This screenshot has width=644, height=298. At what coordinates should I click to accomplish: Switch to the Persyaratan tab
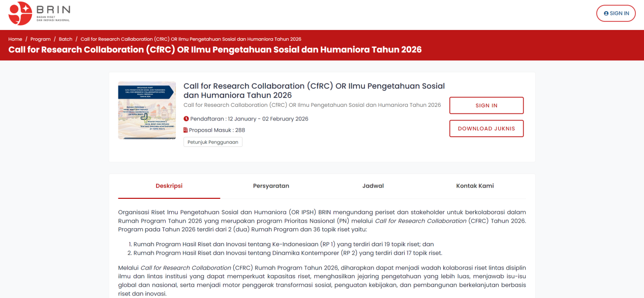[x=271, y=186]
